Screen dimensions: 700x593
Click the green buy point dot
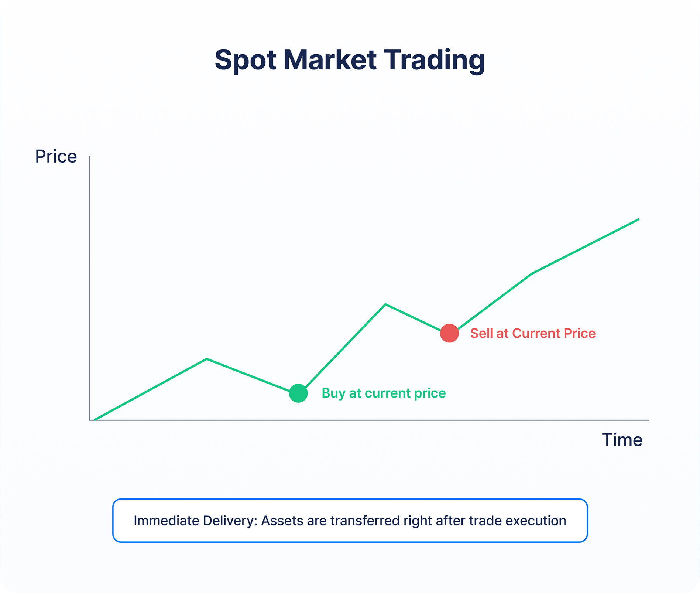[298, 393]
